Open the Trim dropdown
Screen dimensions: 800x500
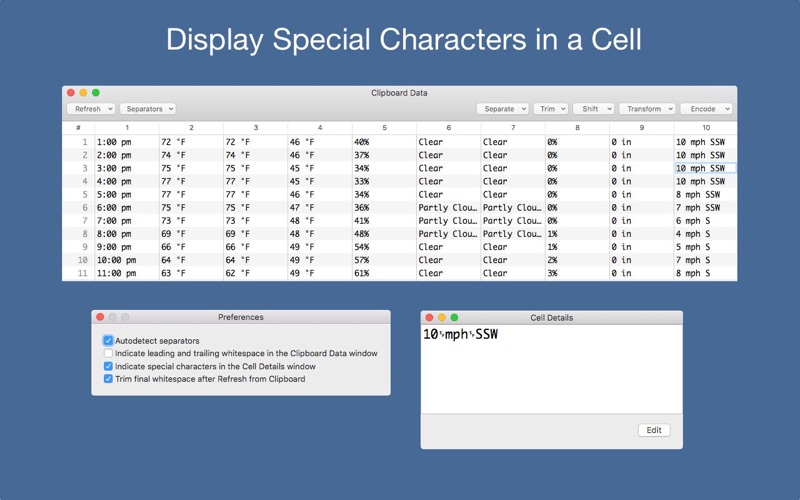pos(551,109)
